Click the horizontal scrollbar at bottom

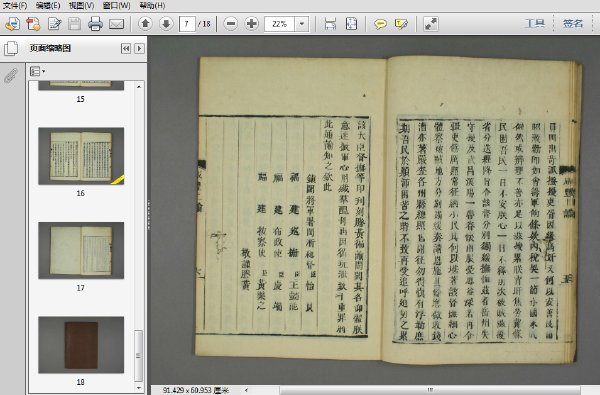pos(430,390)
